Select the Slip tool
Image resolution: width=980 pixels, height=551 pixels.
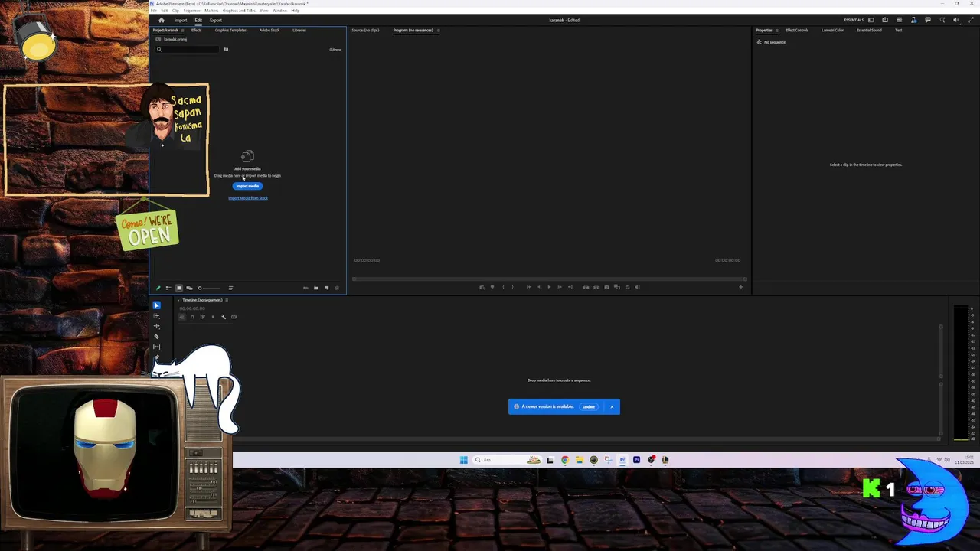[156, 347]
